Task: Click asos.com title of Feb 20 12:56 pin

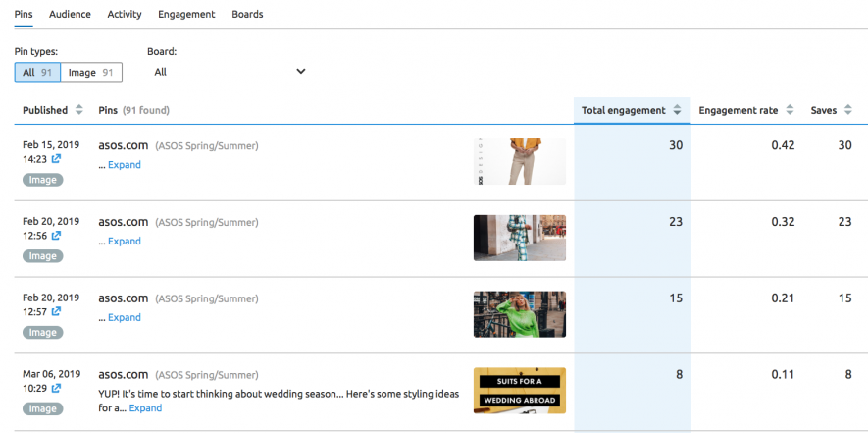Action: click(124, 222)
